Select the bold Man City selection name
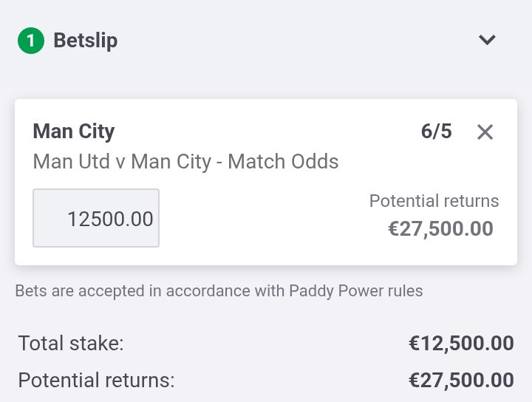The height and width of the screenshot is (402, 532). (x=74, y=132)
